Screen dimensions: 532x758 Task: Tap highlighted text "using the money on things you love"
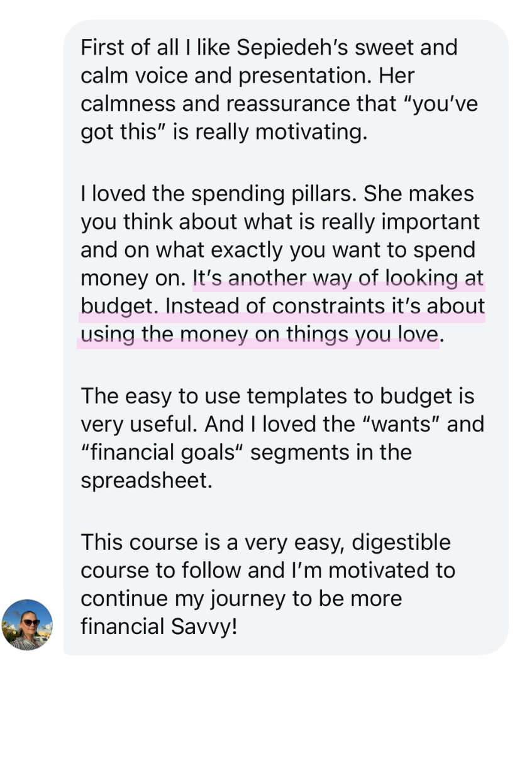pos(259,335)
